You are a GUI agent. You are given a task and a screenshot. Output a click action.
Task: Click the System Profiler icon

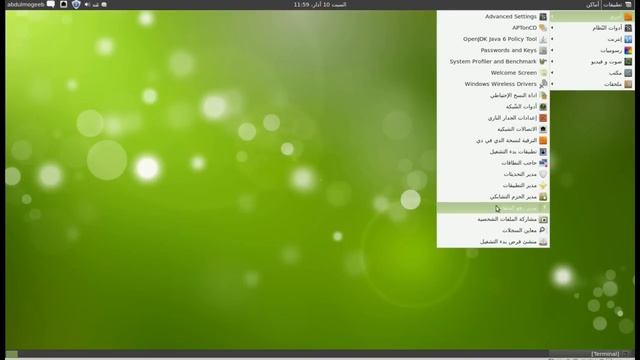[x=543, y=62]
